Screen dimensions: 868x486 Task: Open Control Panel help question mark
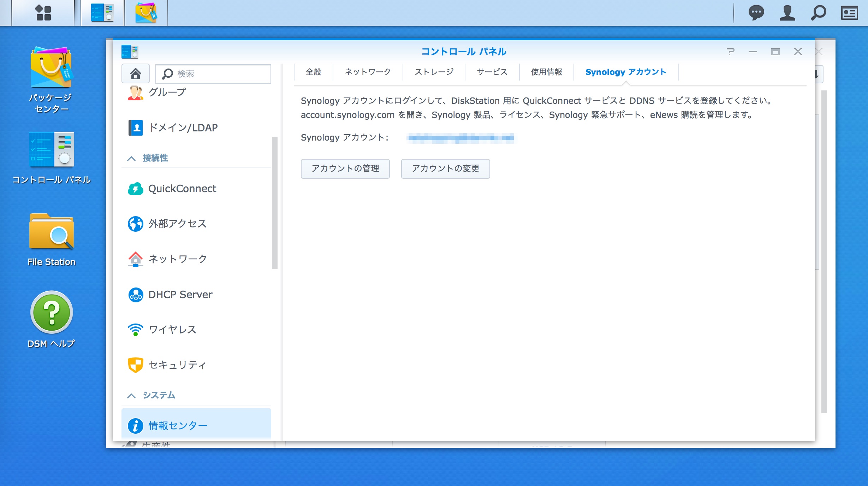click(731, 52)
